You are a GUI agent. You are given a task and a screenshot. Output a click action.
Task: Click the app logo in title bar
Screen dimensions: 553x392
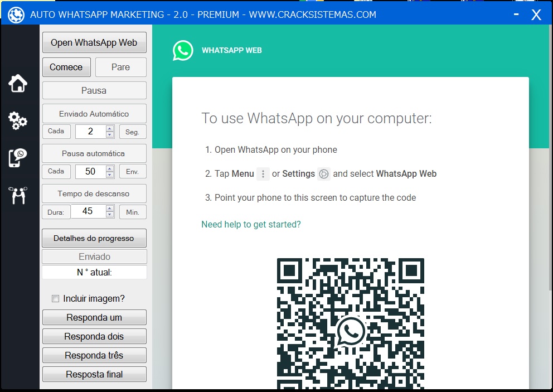pyautogui.click(x=16, y=15)
